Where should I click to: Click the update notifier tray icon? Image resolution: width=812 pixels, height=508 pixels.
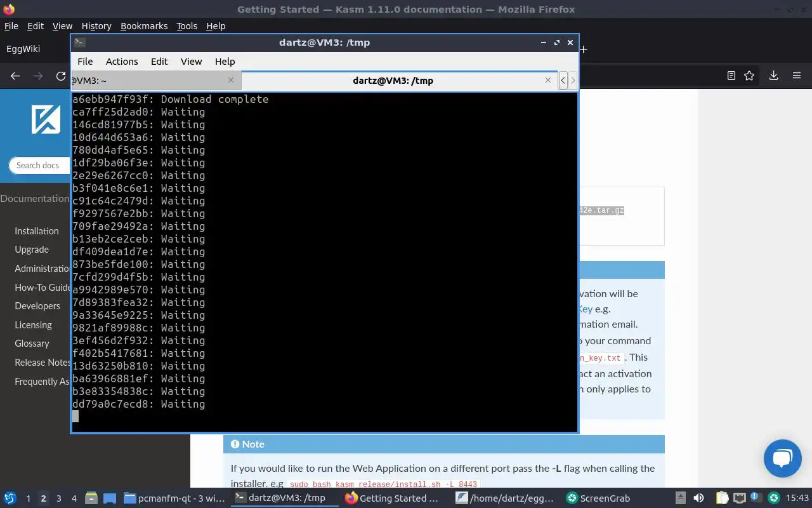point(757,498)
